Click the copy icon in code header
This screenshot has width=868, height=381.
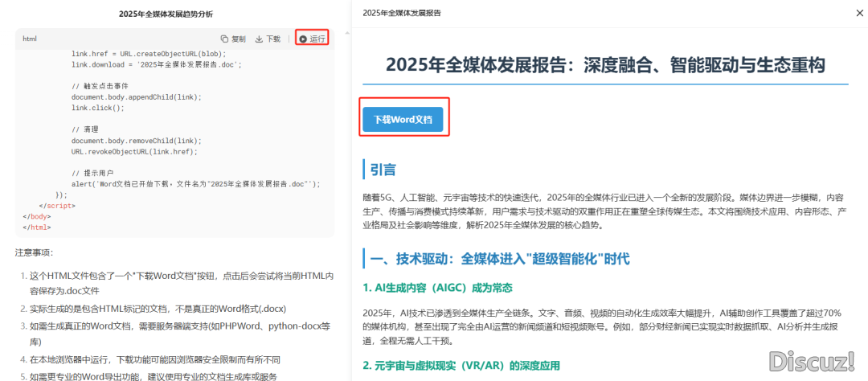coord(224,39)
